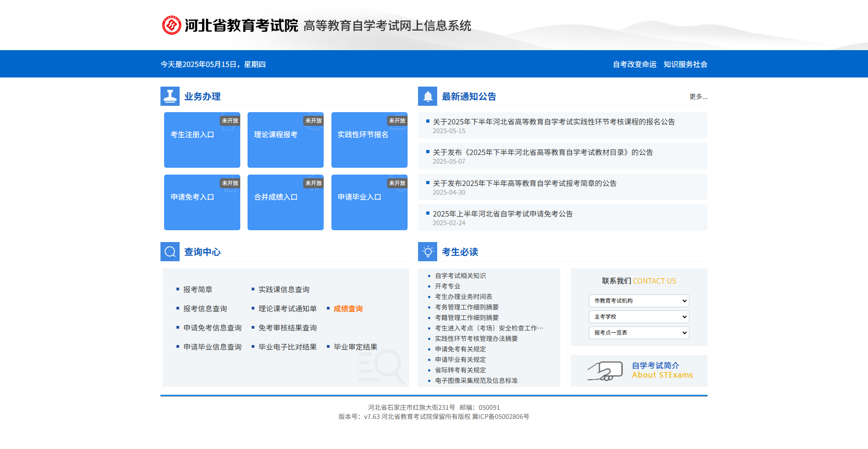Screen dimensions: 868x449
Task: Open 报考简章 in 查询中心
Action: (x=197, y=289)
